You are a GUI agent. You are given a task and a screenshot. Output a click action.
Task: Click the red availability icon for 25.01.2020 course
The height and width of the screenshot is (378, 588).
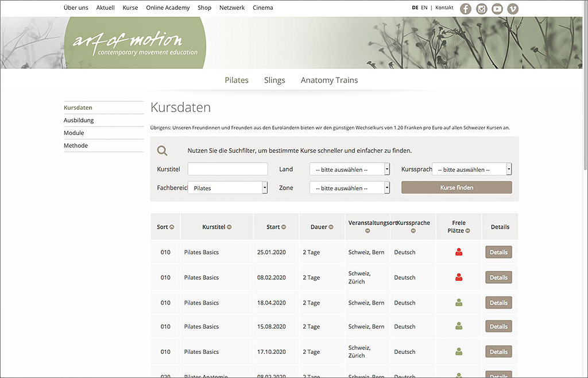[459, 252]
